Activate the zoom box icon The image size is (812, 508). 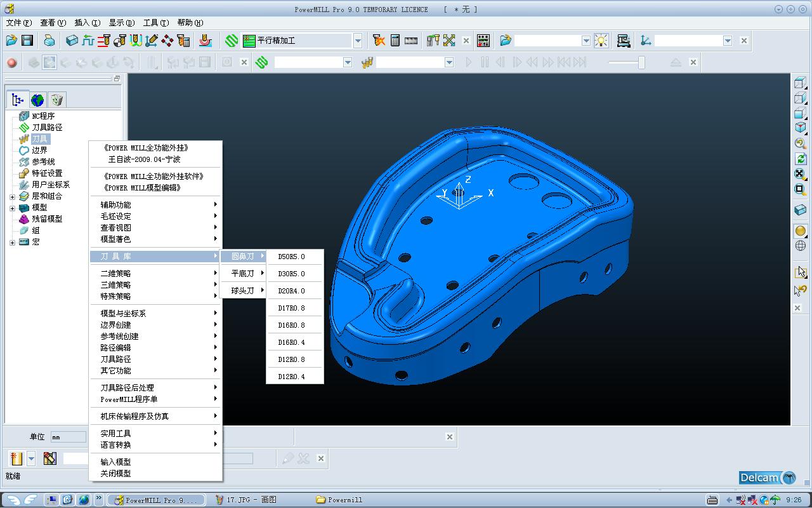point(800,189)
